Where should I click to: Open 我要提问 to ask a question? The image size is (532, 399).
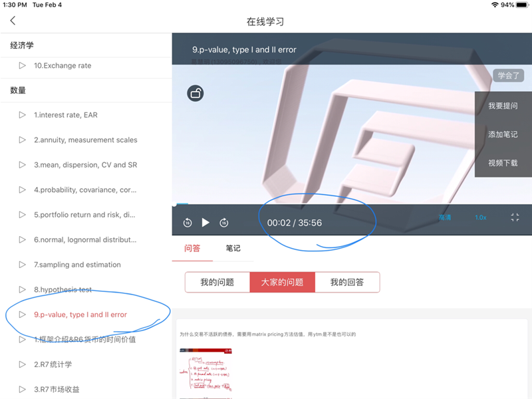click(x=503, y=106)
